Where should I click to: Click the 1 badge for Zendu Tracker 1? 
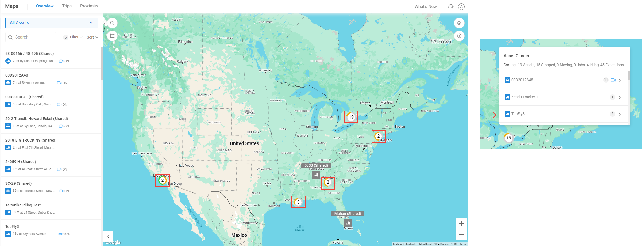[612, 97]
